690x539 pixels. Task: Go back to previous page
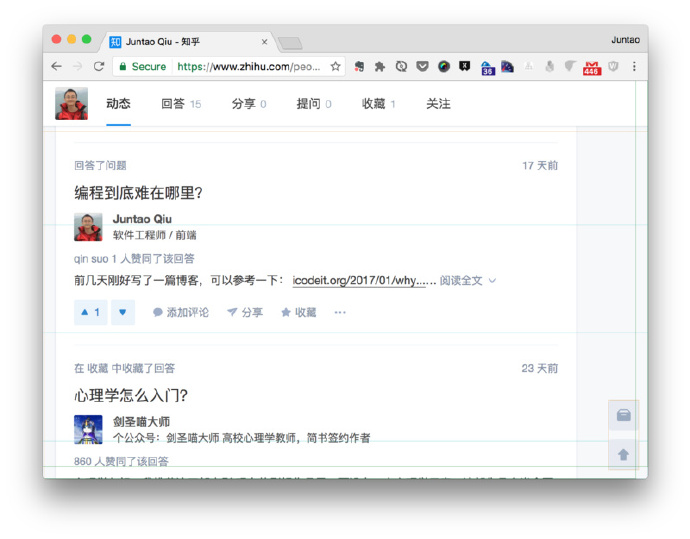[57, 66]
